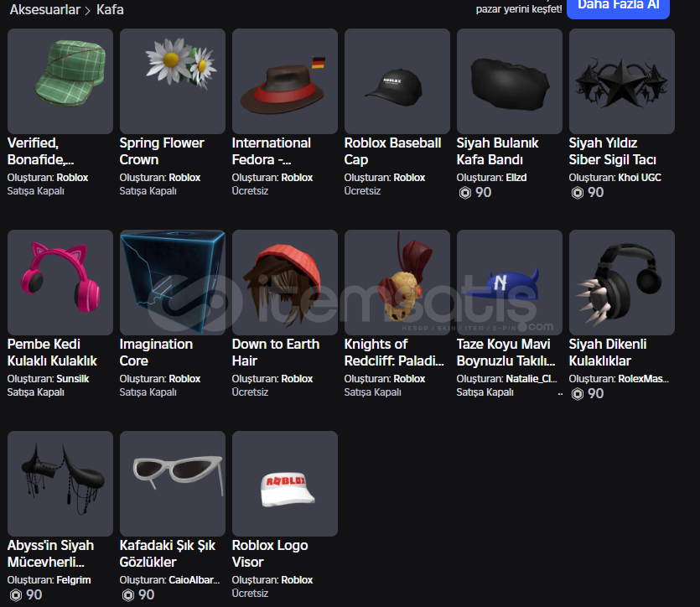Screen dimensions: 700x607
Task: Click the International Fedora title text
Action: click(x=272, y=151)
